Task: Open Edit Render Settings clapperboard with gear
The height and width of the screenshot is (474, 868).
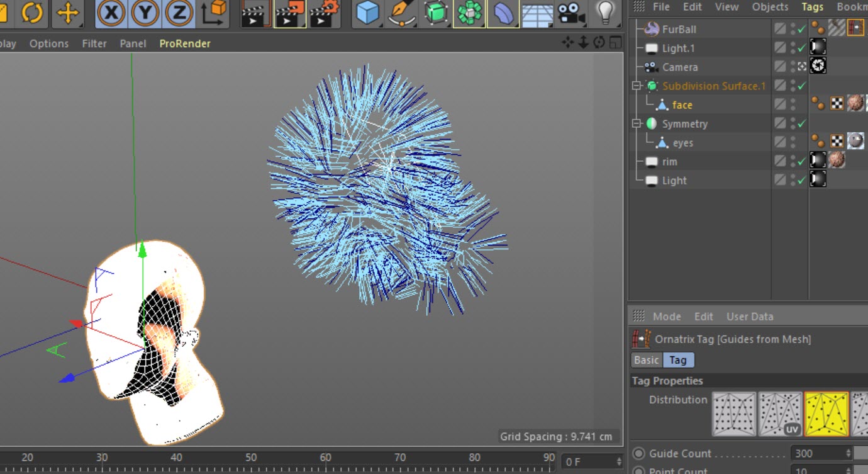Action: 324,13
